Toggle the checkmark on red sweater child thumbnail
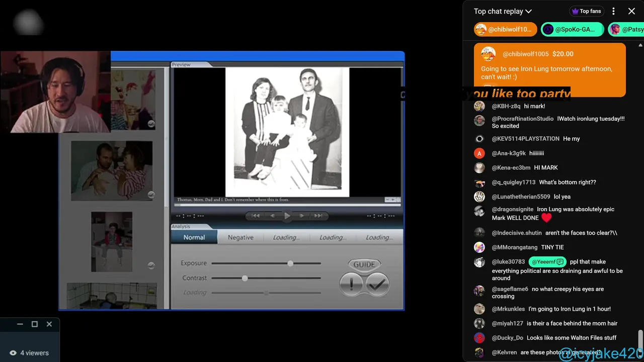This screenshot has width=644, height=362. [151, 265]
